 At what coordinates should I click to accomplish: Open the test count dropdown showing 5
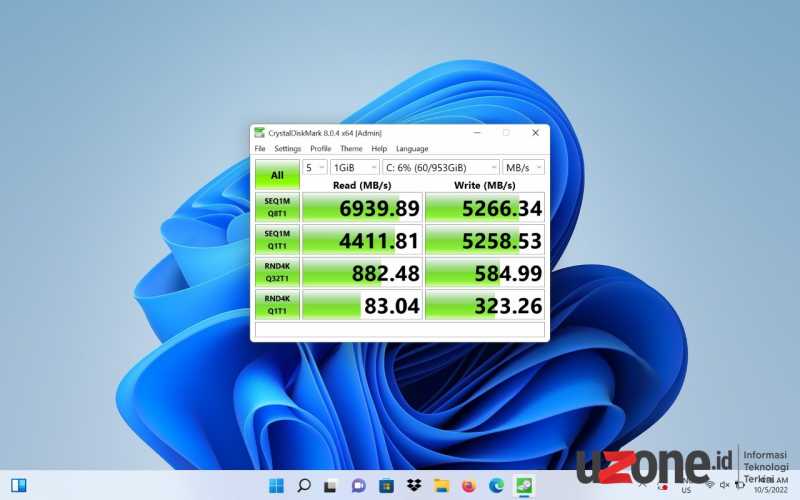pyautogui.click(x=315, y=167)
